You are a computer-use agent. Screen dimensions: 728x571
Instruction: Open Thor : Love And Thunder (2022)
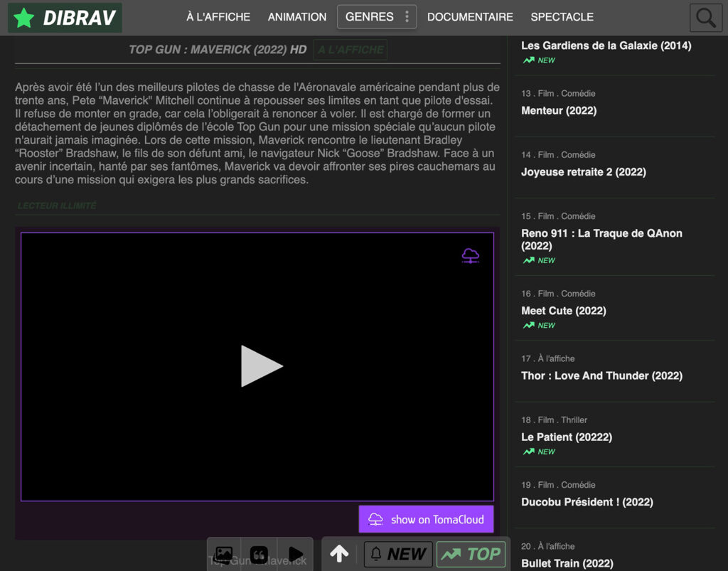click(x=601, y=375)
